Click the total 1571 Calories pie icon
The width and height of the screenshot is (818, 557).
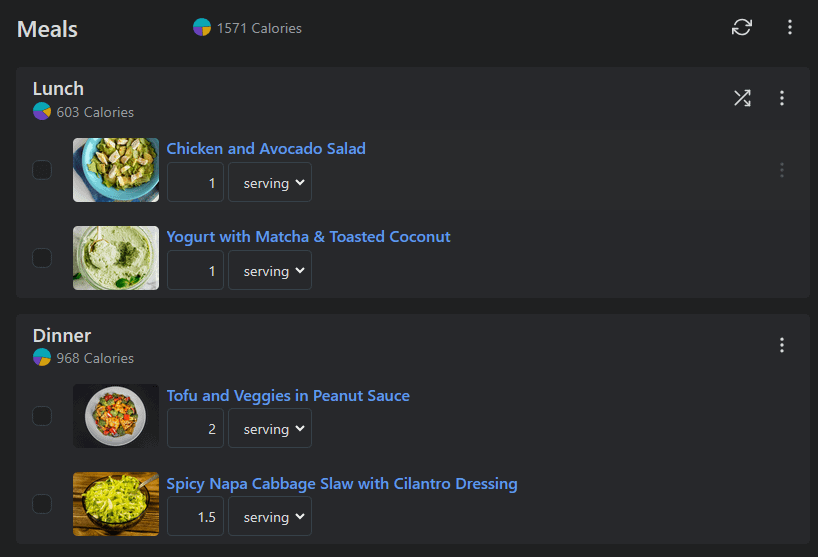click(202, 28)
